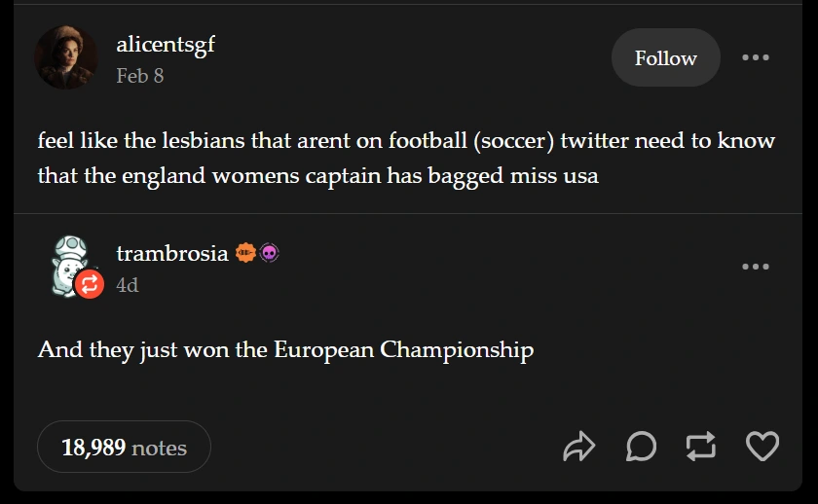Click the purple skull badge beside trambrosia

(x=270, y=254)
